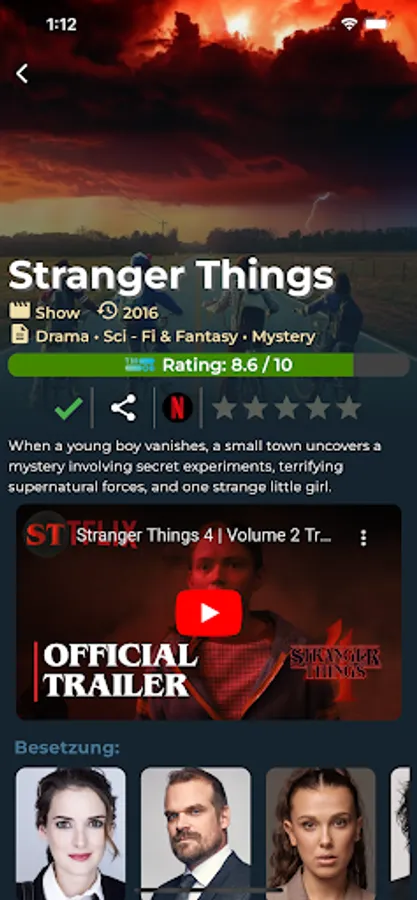
Task: Toggle the green watched checkmark
Action: coord(69,408)
